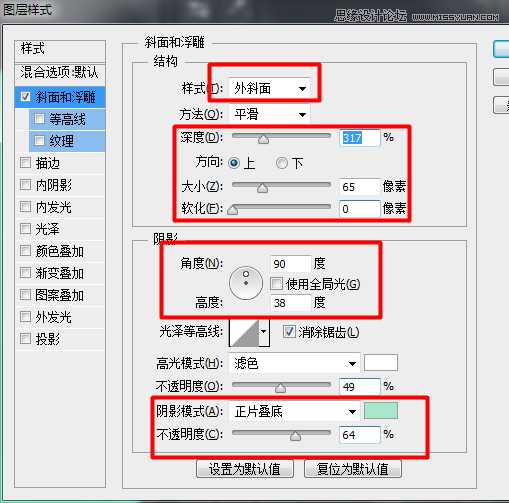Click the 软化 value field 0
The height and width of the screenshot is (503, 509).
359,209
